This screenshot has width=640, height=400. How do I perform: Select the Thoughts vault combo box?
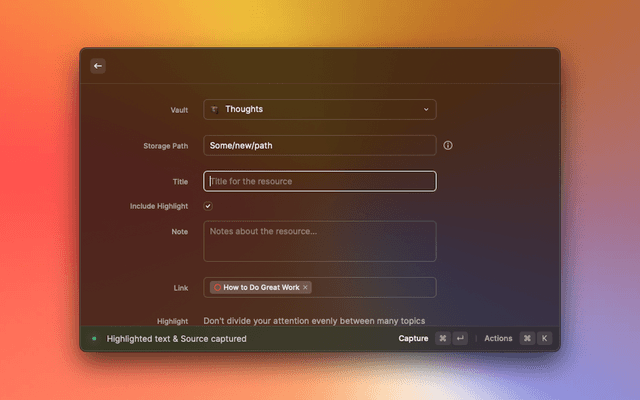[x=320, y=109]
